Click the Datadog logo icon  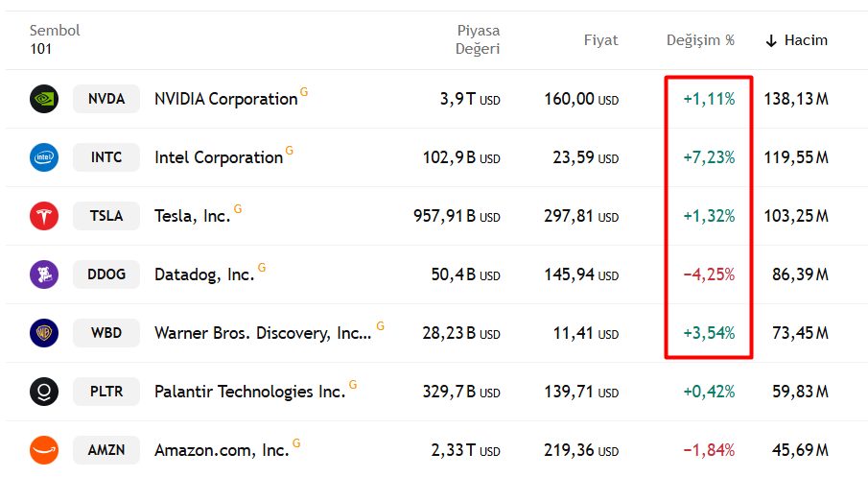(44, 274)
